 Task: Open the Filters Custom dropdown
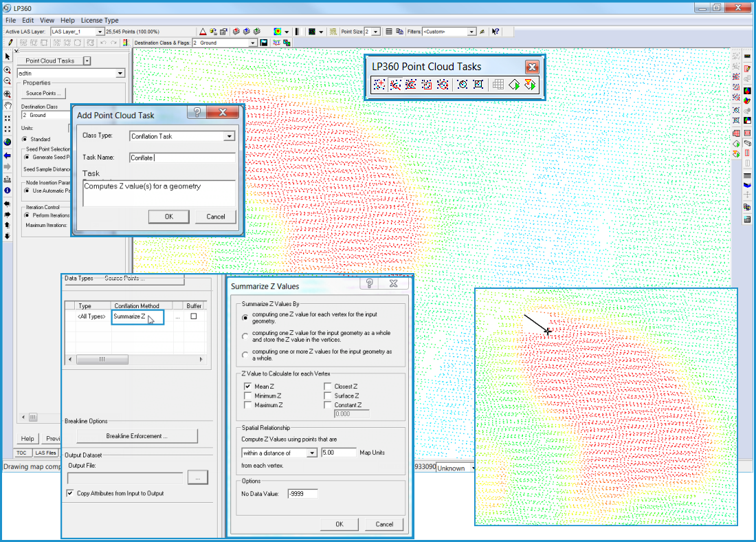[471, 32]
